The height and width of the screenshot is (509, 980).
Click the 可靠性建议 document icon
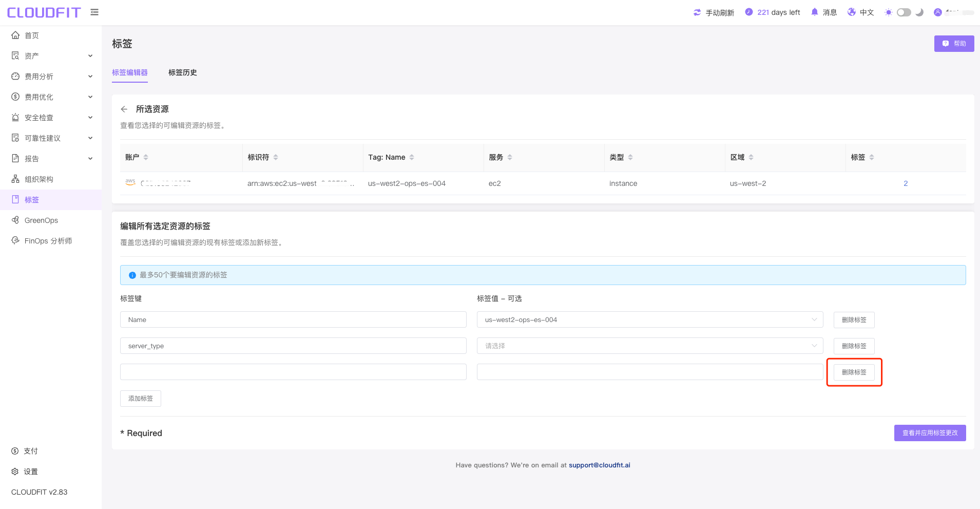coord(15,138)
